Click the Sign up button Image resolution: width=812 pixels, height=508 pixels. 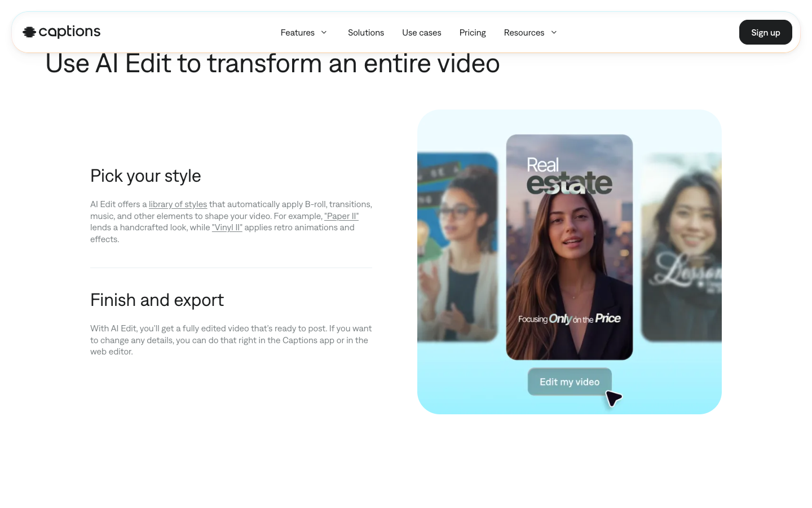pos(765,32)
